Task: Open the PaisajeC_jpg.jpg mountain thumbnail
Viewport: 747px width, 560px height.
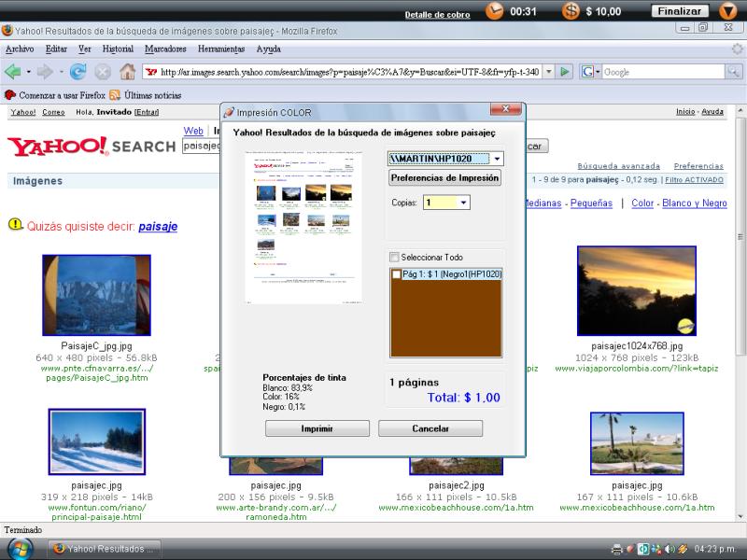Action: pyautogui.click(x=97, y=295)
